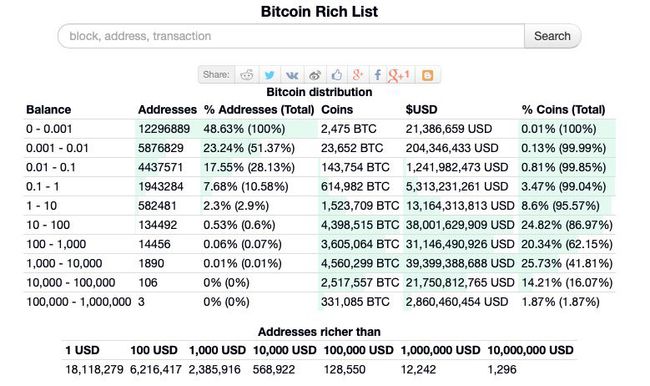The image size is (650, 386).
Task: Share page on Facebook
Action: (378, 75)
